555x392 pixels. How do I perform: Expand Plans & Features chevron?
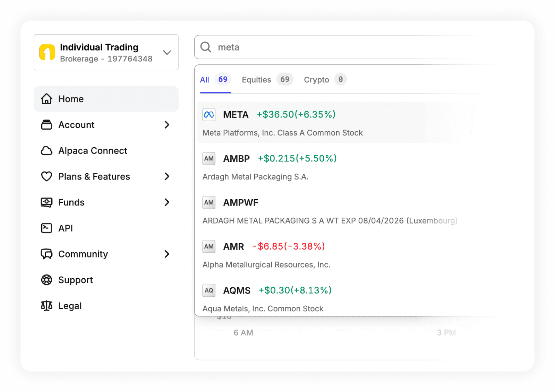click(167, 176)
